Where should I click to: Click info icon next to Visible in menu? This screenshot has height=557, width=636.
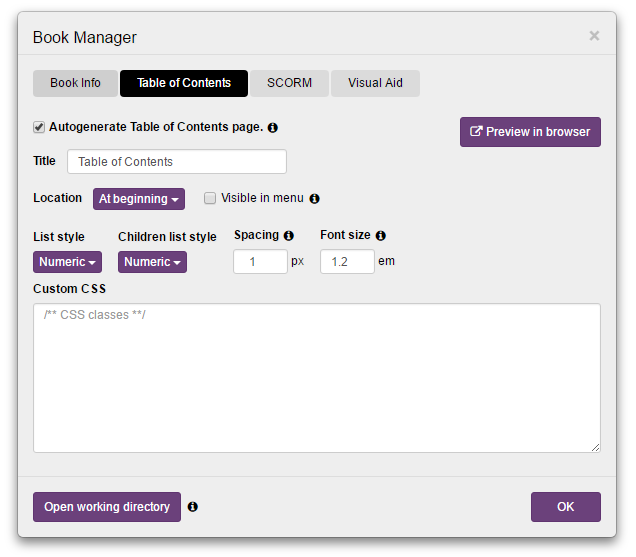coord(314,199)
